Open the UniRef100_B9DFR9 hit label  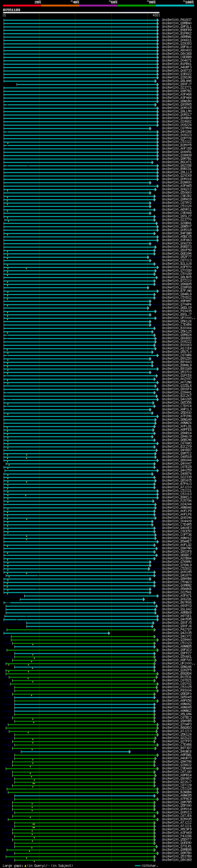177,30
